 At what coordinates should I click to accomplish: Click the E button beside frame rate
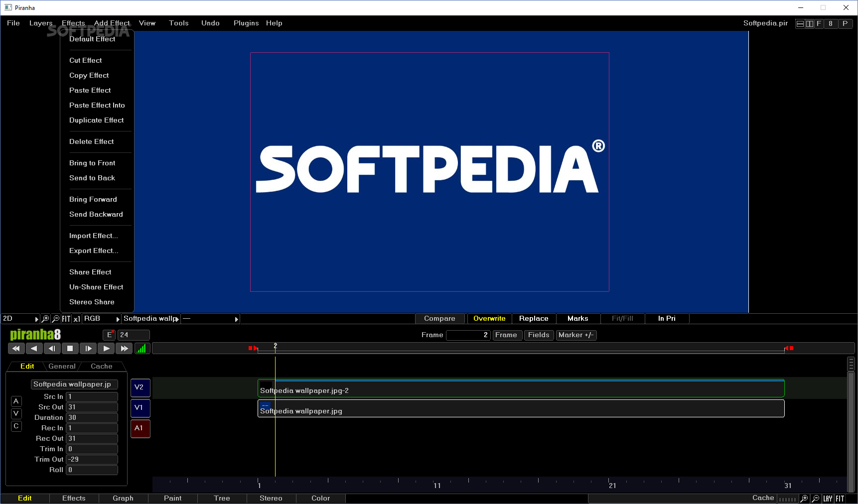[x=109, y=335]
